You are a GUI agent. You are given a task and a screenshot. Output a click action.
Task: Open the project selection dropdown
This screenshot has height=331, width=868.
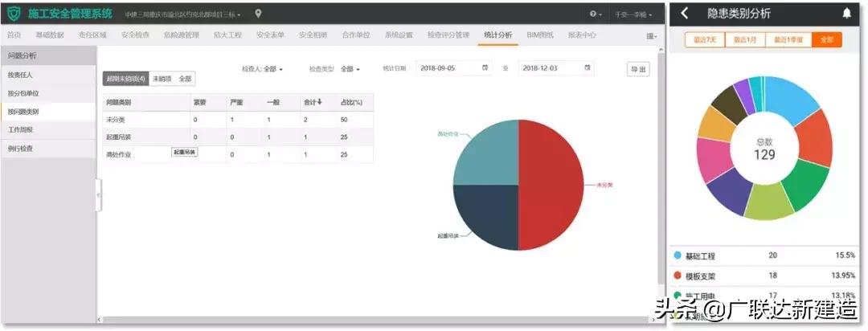click(x=182, y=14)
